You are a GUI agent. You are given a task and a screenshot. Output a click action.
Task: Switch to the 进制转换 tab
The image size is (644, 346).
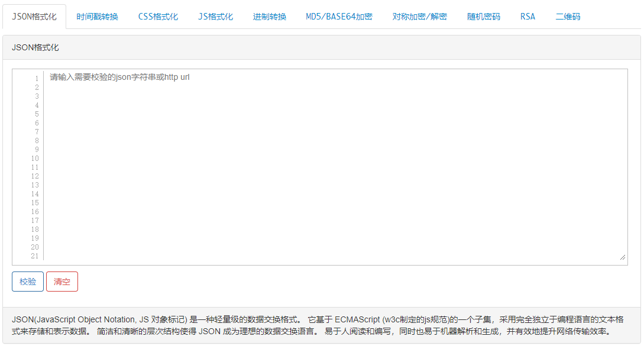(270, 17)
